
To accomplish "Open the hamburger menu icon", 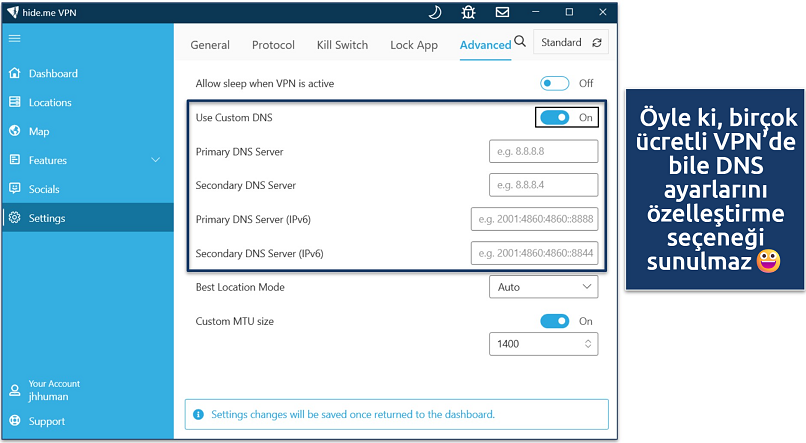I will click(14, 38).
